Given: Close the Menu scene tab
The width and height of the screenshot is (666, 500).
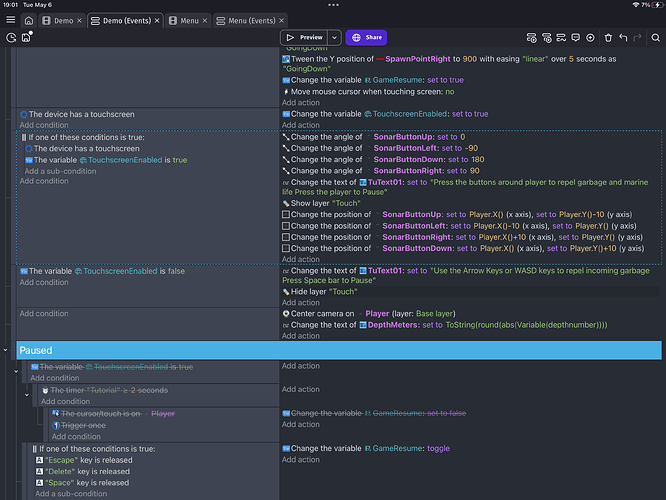Looking at the screenshot, I should tap(205, 20).
